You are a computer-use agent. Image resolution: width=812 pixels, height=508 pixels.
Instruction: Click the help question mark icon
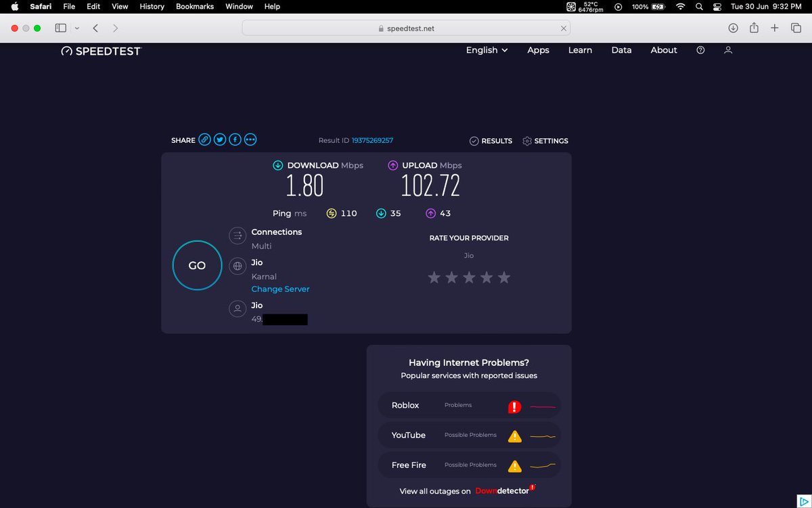[700, 50]
